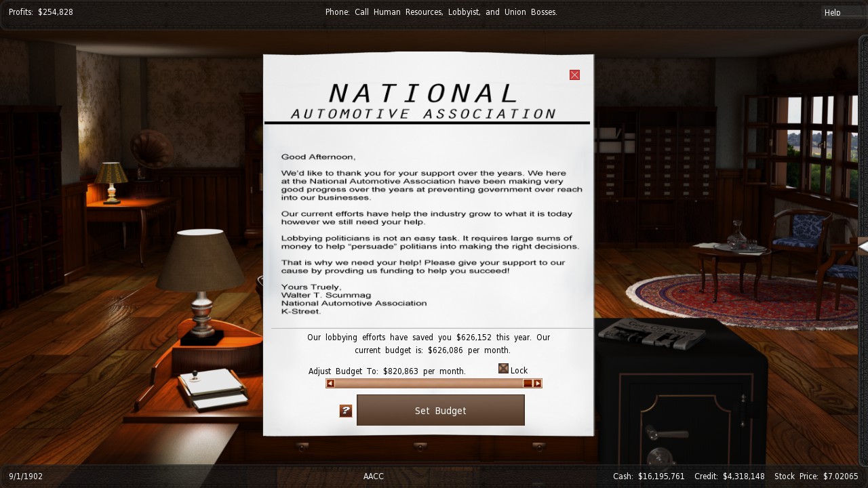Image resolution: width=868 pixels, height=488 pixels.
Task: Select the stack of papers on the desk
Action: [212, 389]
